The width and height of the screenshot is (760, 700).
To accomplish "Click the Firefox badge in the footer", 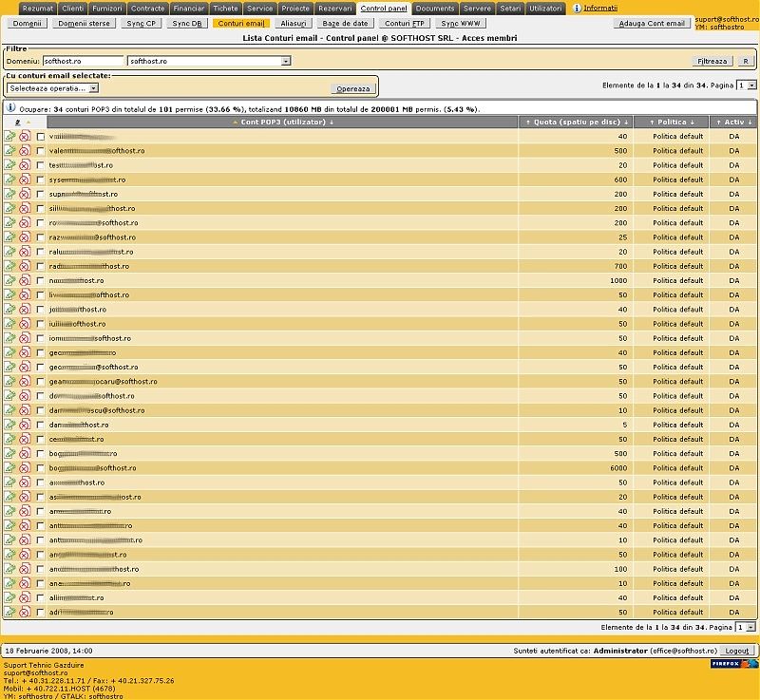I will 734,664.
